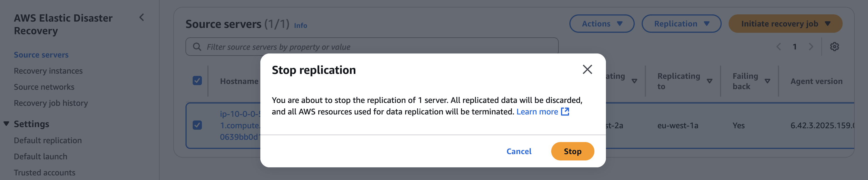868x180 pixels.
Task: Expand the Initiate recovery job dropdown
Action: click(785, 24)
